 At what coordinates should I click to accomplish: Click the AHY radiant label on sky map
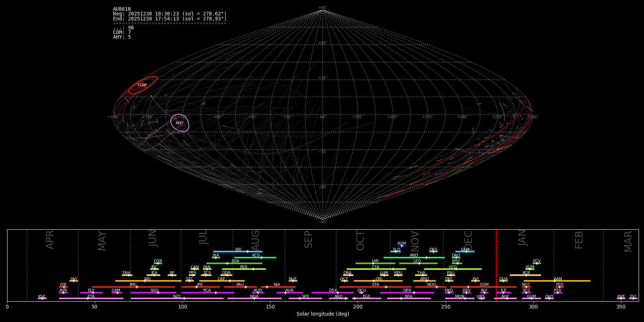tap(180, 123)
